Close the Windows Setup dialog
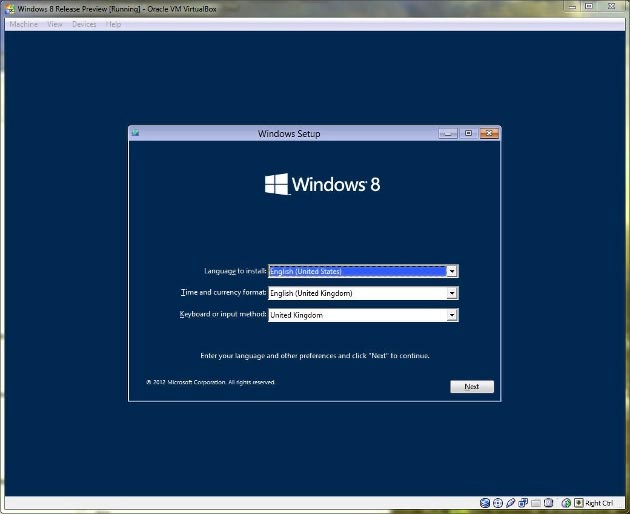Viewport: 630px width, 514px height. (x=488, y=133)
